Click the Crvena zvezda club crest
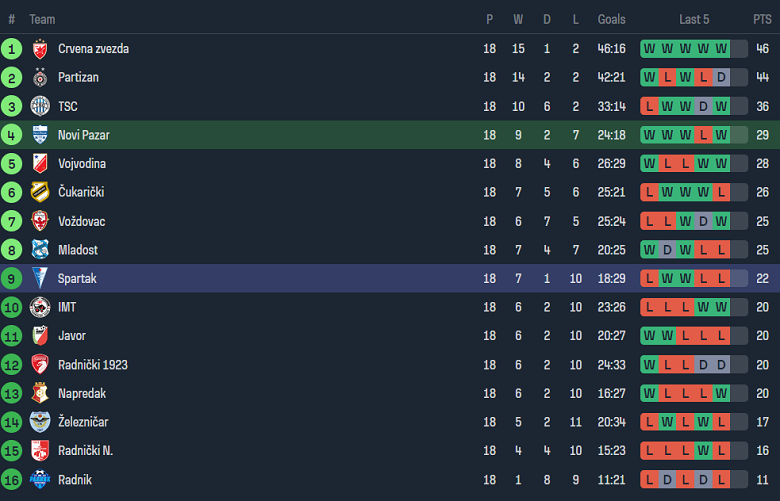 [40, 49]
